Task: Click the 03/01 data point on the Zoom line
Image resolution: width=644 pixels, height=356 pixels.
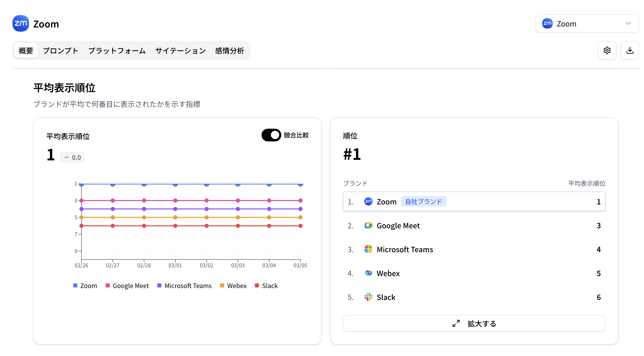Action: tap(175, 184)
